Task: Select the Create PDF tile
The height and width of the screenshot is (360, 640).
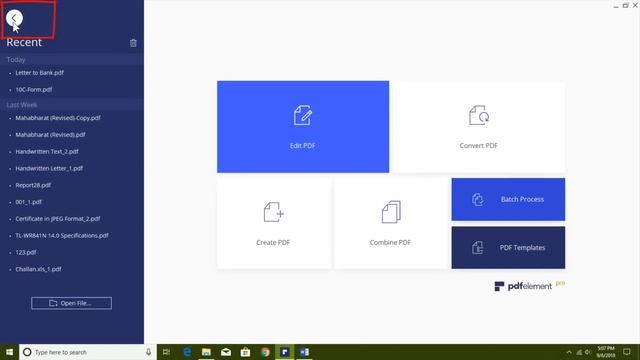Action: click(x=274, y=223)
